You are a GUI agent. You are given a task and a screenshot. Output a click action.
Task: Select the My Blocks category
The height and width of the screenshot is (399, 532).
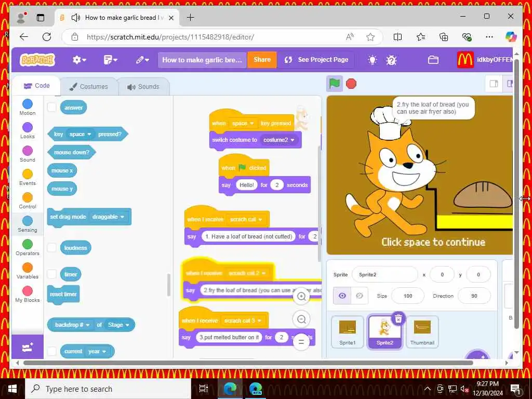coord(28,294)
